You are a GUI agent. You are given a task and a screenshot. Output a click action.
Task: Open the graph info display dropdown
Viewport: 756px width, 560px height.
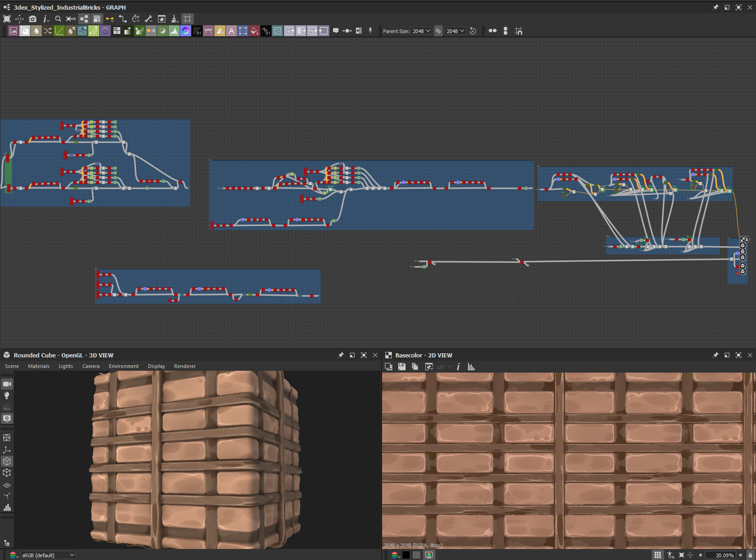(x=46, y=19)
